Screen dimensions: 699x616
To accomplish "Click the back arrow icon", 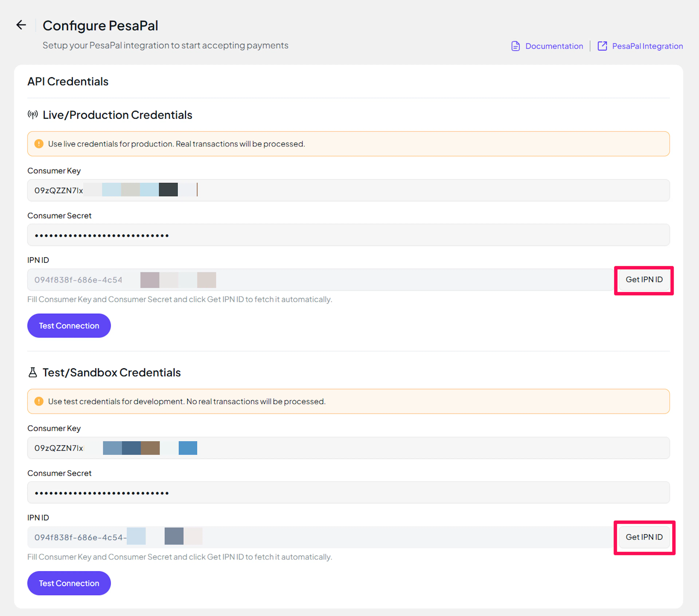I will coord(21,25).
